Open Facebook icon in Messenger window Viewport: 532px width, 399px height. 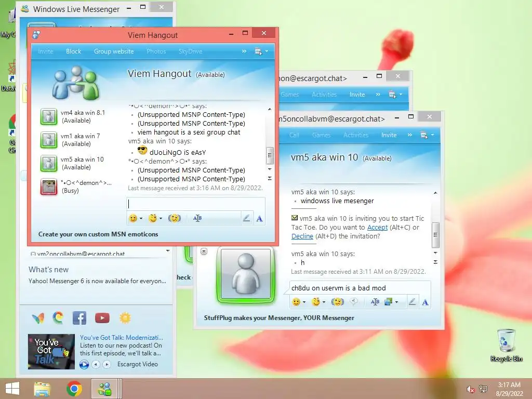79,318
